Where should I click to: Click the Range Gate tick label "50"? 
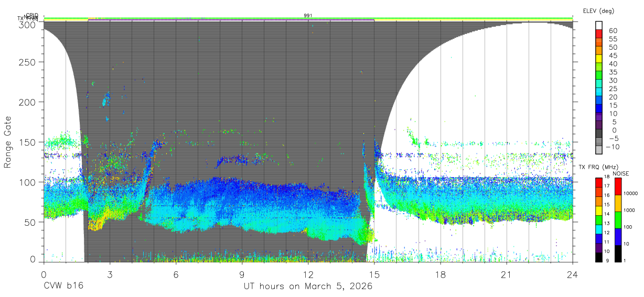tap(30, 222)
